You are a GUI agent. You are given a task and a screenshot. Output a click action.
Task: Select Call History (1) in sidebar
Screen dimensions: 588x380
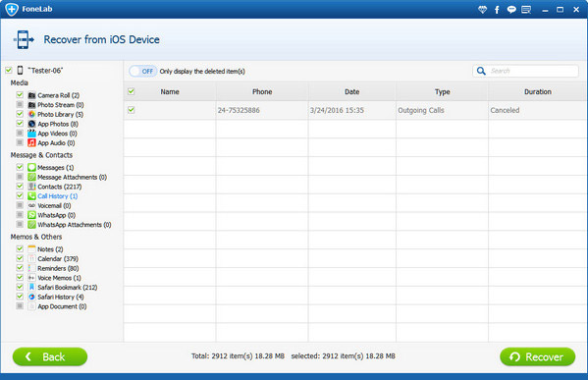coord(57,195)
